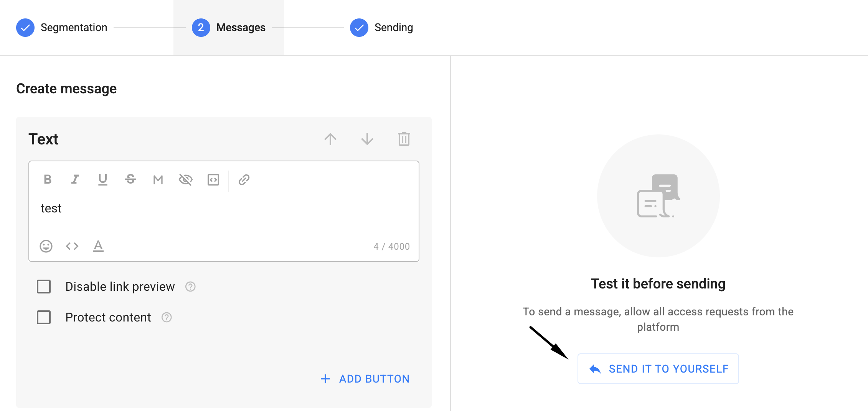
Task: Click the angle brackets variable icon
Action: (72, 246)
